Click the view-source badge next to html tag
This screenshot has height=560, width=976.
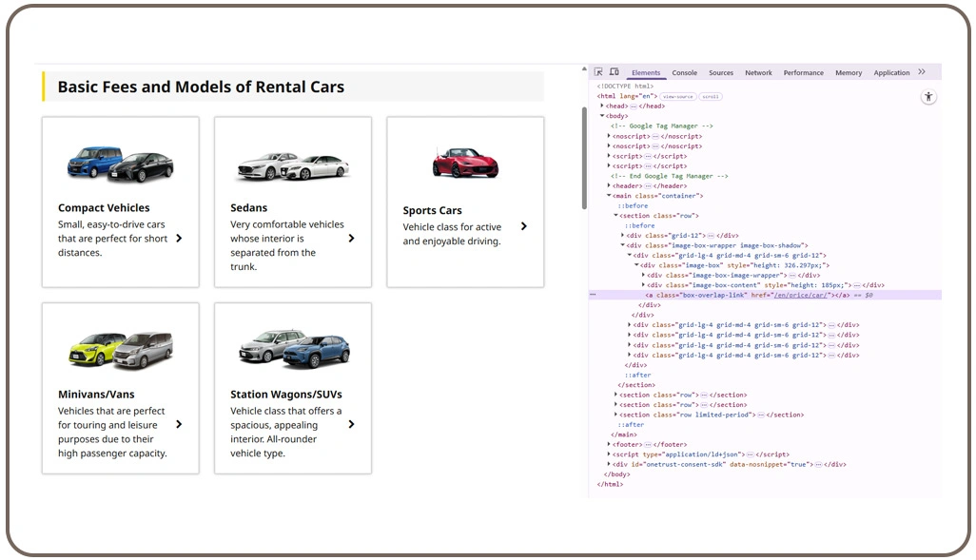tap(678, 96)
